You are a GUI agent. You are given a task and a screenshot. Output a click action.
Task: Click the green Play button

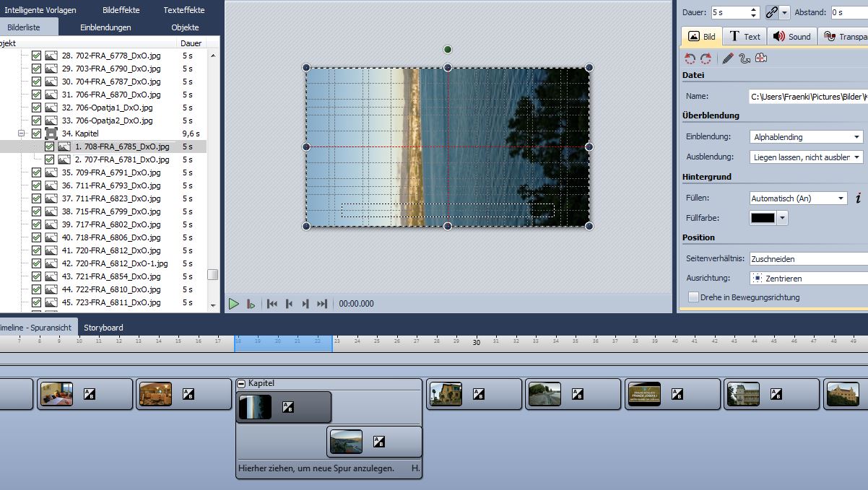[x=233, y=304]
